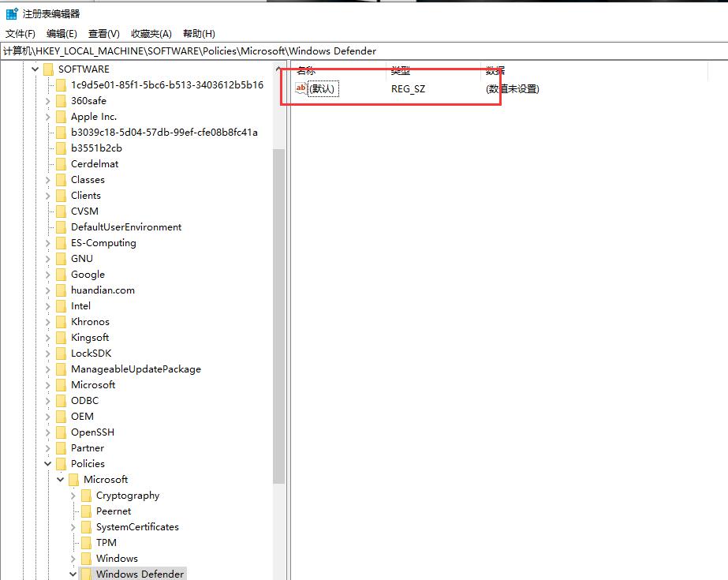The image size is (728, 580).
Task: Select the Google key label
Action: click(88, 275)
